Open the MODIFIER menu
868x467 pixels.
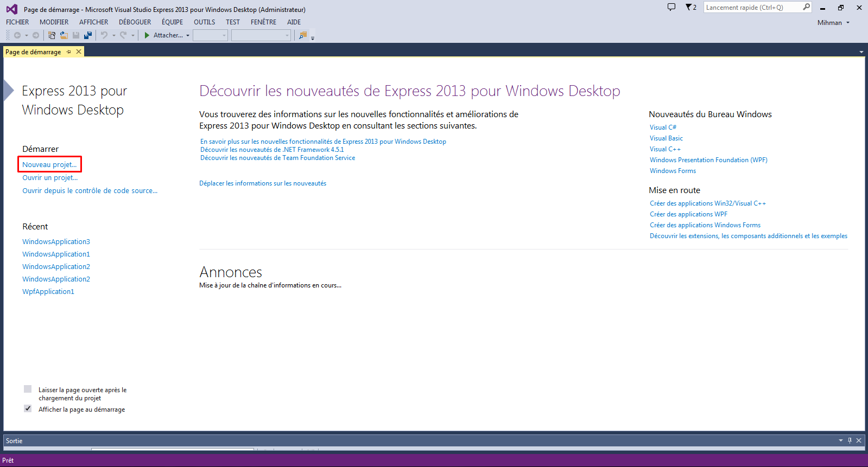[x=54, y=22]
